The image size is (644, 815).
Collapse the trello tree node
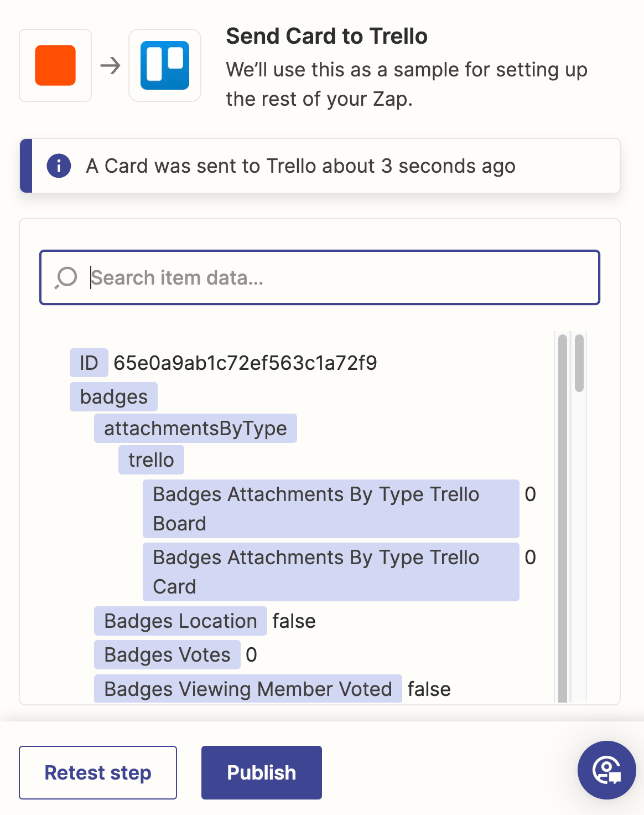pos(151,460)
